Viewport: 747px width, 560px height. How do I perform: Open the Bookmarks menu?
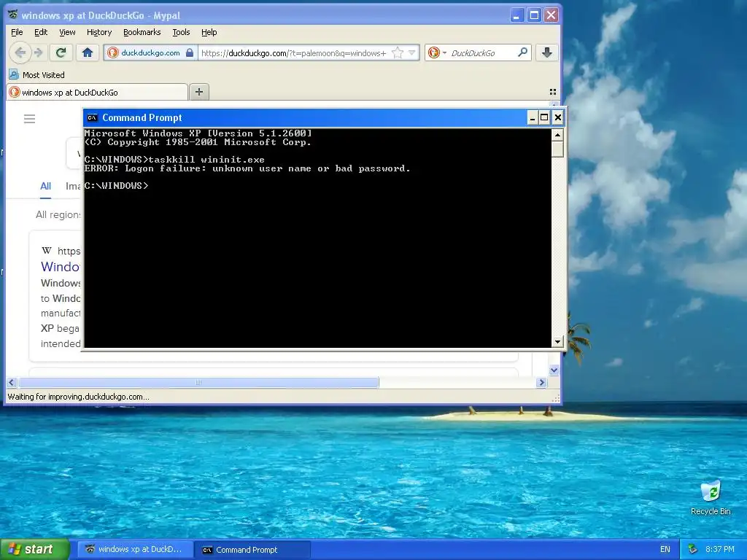point(142,32)
